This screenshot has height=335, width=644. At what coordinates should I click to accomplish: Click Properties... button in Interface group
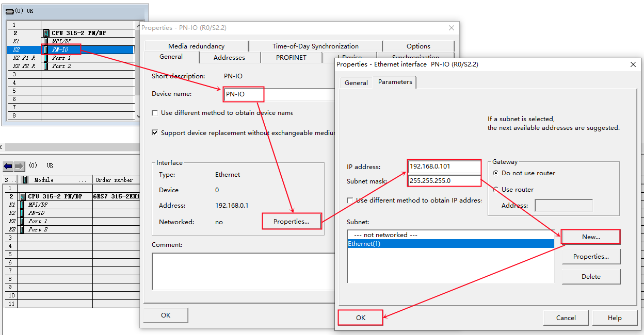tap(292, 222)
